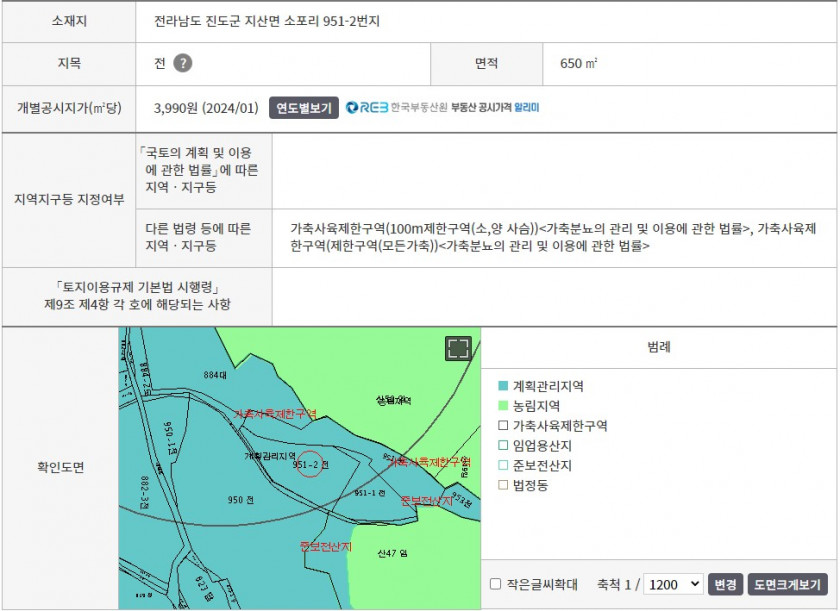Image resolution: width=840 pixels, height=611 pixels.
Task: Open the 축척 scale dropdown showing 1200
Action: (x=672, y=584)
